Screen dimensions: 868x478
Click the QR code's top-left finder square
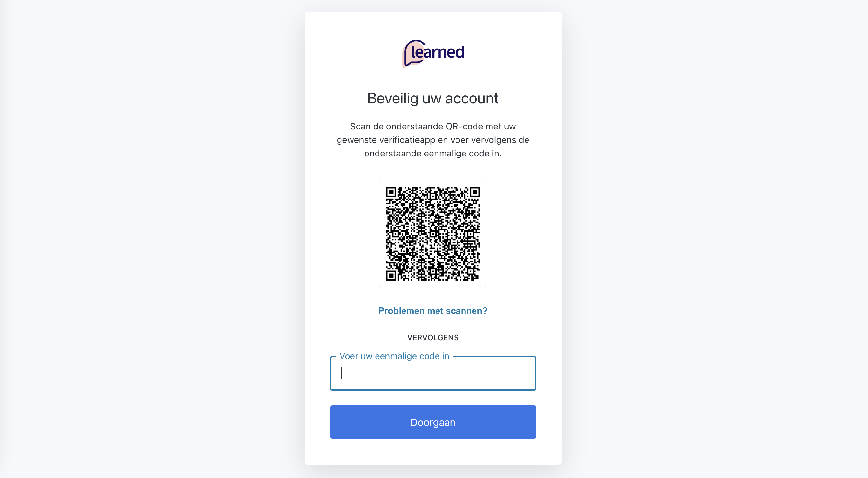click(391, 192)
